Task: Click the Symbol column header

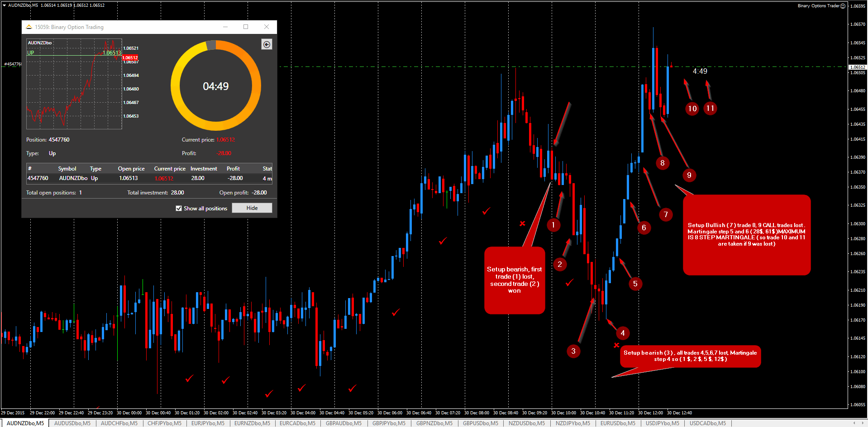Action: pos(67,169)
